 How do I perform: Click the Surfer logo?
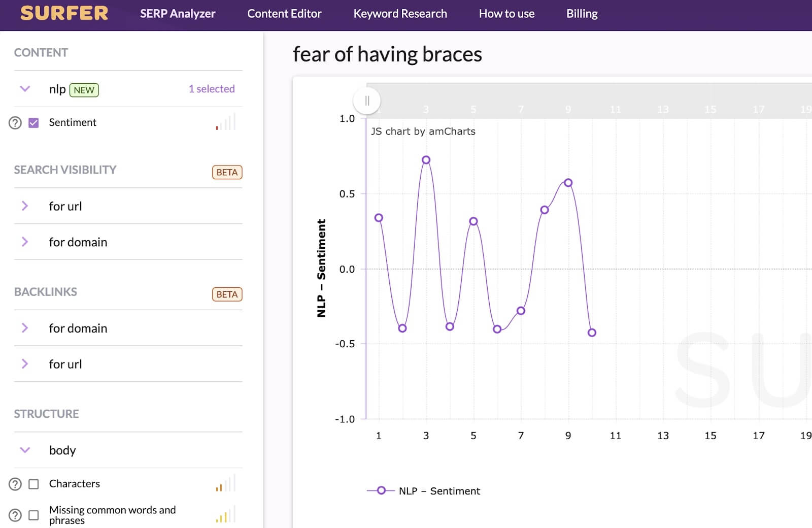pyautogui.click(x=64, y=13)
